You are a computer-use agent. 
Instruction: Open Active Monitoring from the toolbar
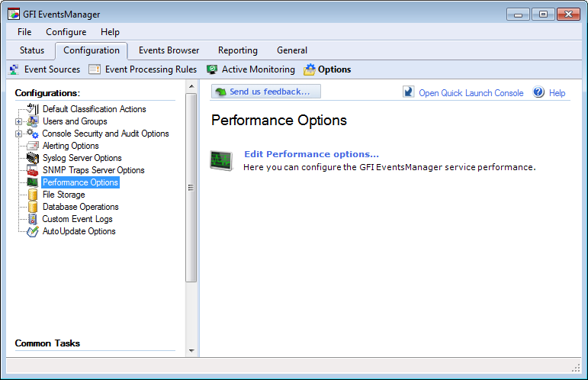pos(251,69)
